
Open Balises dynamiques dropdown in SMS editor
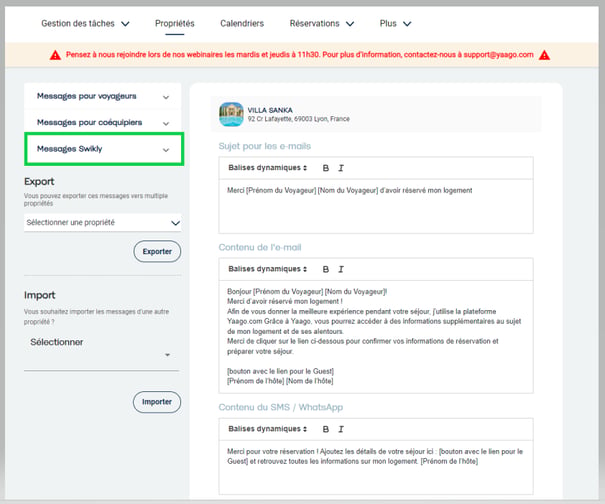click(267, 428)
